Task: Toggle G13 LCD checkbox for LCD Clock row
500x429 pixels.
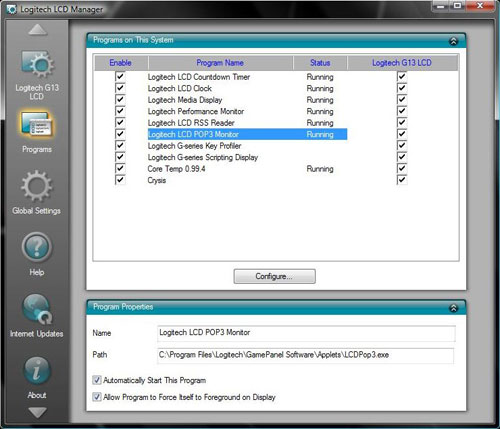Action: point(402,88)
